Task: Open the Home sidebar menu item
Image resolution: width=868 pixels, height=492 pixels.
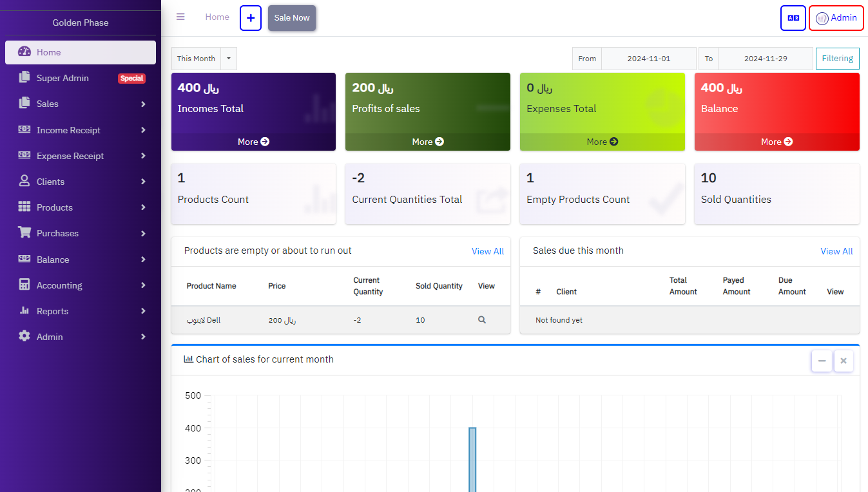Action: coord(81,52)
